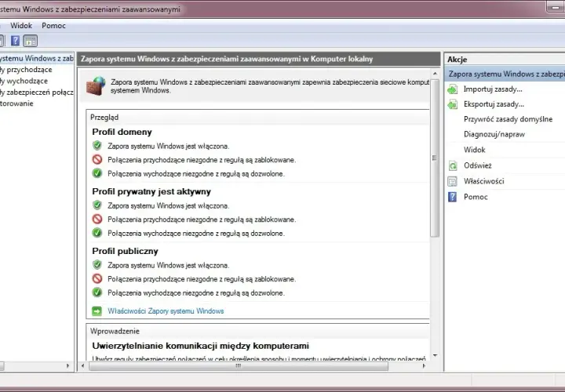The height and width of the screenshot is (392, 565).
Task: Click Odśwież action text
Action: tap(478, 165)
